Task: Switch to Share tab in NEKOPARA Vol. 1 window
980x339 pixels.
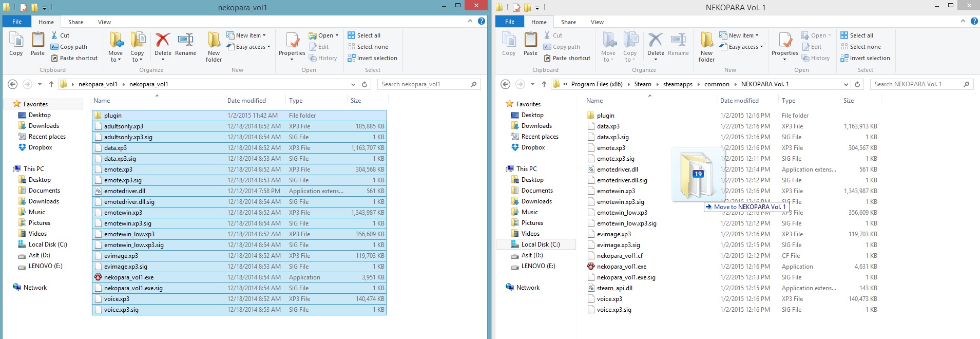Action: [568, 22]
